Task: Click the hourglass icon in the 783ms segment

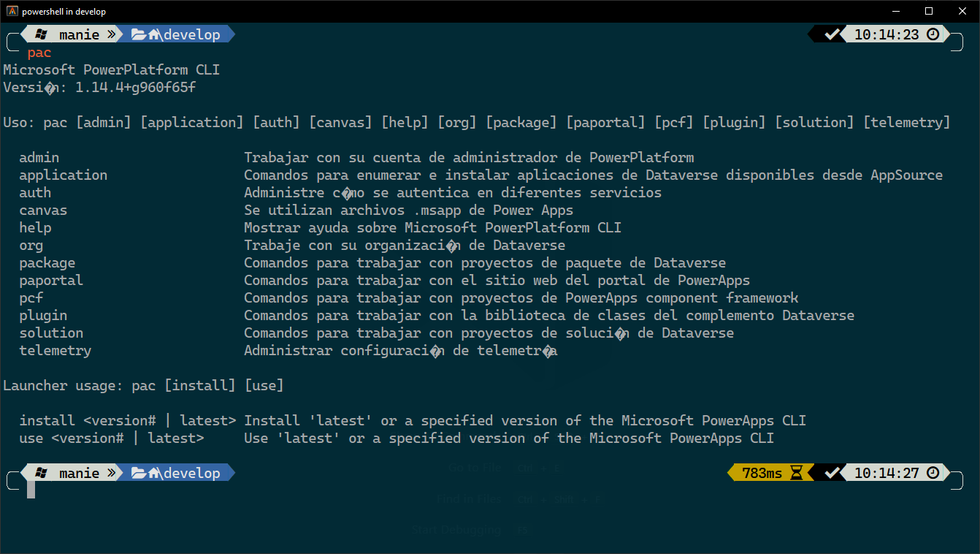Action: point(796,472)
